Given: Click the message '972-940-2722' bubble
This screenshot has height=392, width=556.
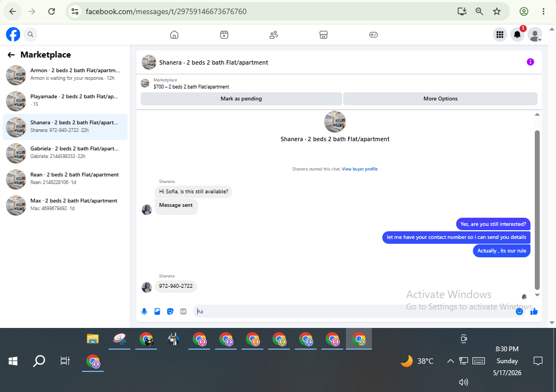Looking at the screenshot, I should [x=176, y=286].
